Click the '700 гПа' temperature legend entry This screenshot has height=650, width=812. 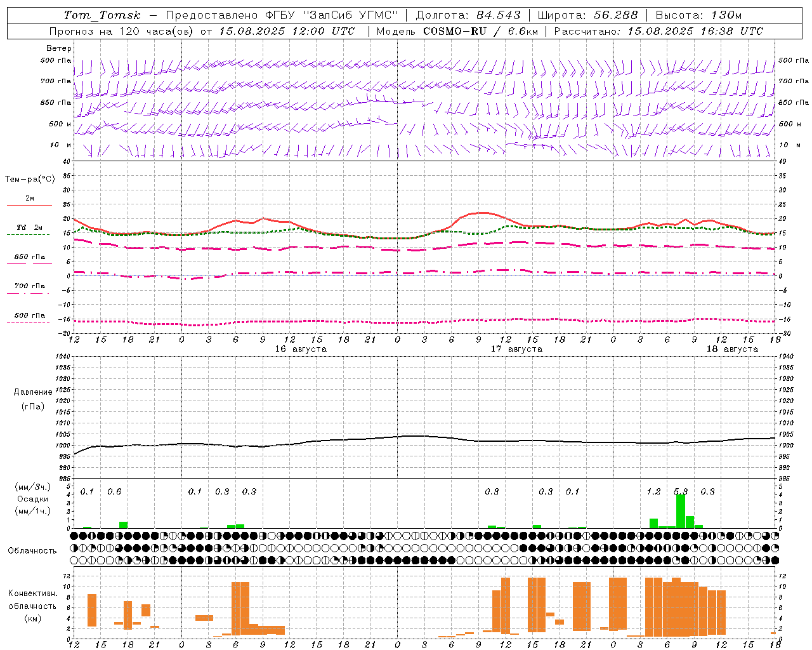click(30, 286)
